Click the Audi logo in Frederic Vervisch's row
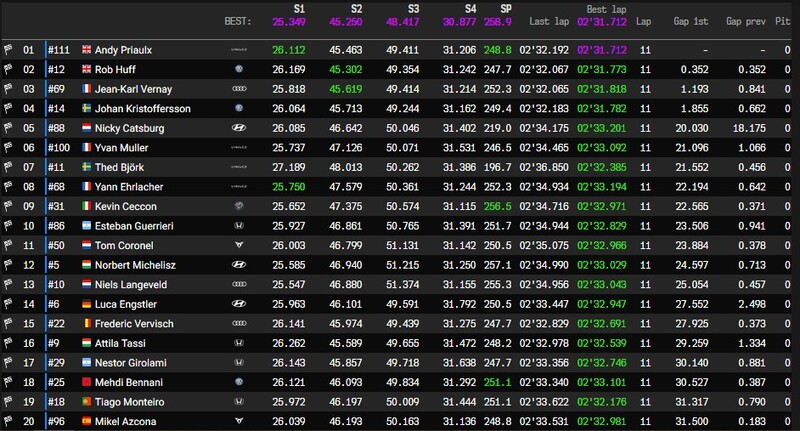 tap(239, 323)
